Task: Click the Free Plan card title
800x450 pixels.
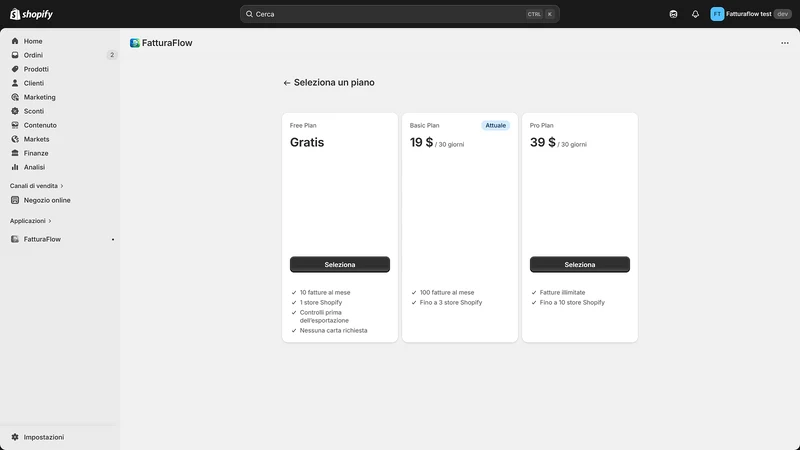Action: tap(303, 126)
